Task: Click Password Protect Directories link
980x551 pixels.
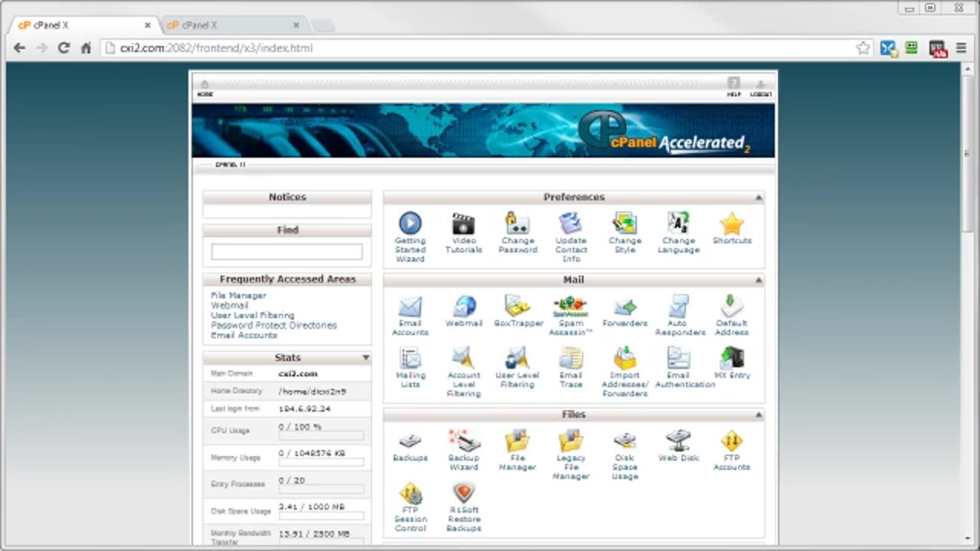Action: click(x=274, y=325)
